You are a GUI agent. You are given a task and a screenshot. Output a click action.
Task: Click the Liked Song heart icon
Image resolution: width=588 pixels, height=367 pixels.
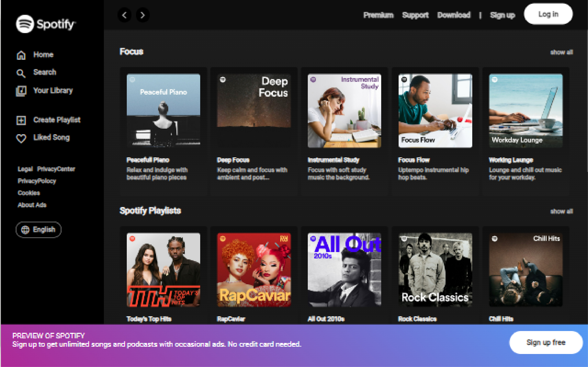pos(21,138)
